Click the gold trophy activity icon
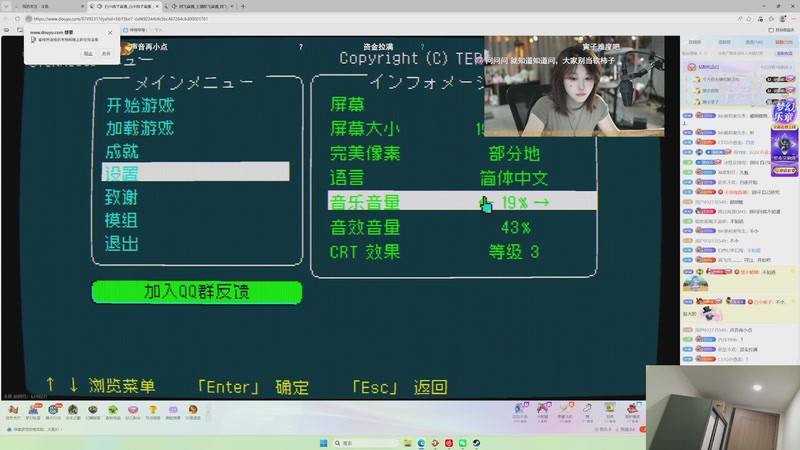 153,411
